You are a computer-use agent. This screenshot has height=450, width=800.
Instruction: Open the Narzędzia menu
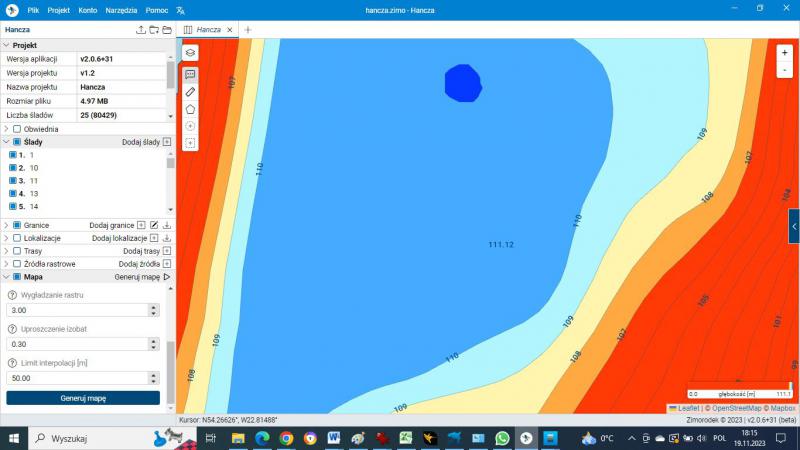(x=122, y=9)
